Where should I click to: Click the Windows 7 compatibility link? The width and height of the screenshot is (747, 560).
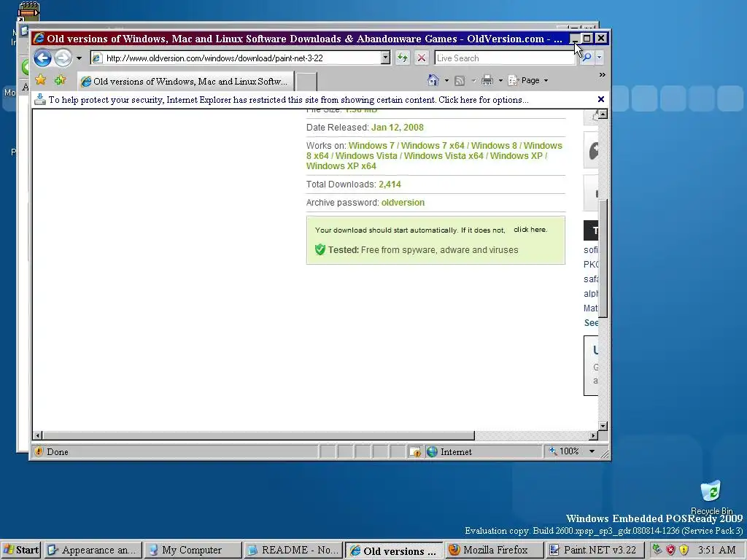click(371, 146)
